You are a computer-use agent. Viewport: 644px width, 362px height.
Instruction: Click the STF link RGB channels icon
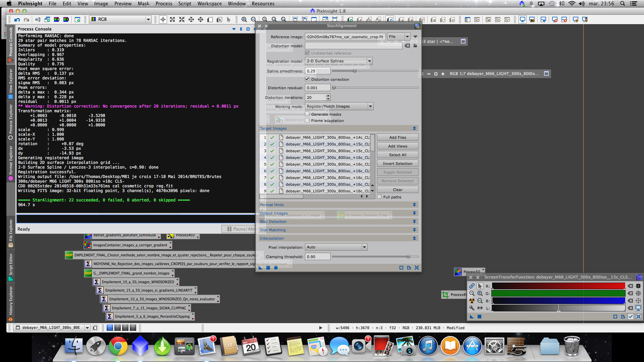(472, 286)
